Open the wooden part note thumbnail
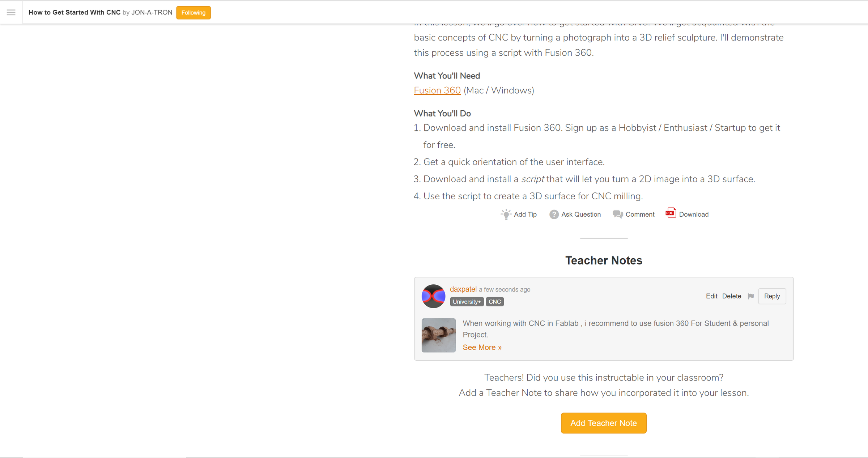 [x=439, y=335]
